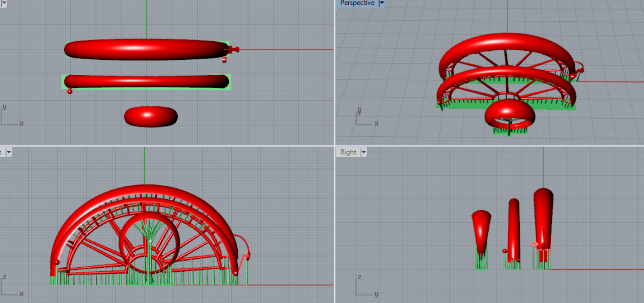This screenshot has width=644, height=303.
Task: Activate the Right viewport title tab
Action: click(x=348, y=152)
